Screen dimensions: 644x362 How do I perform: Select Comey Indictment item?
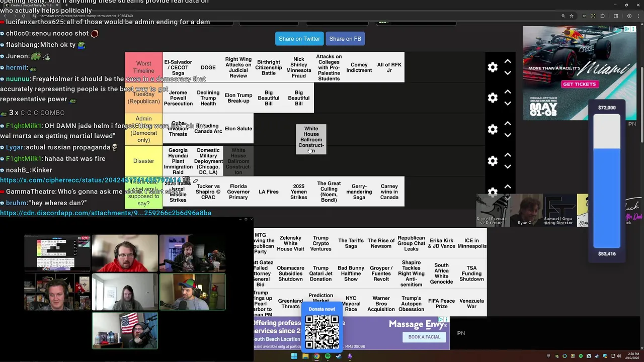coord(359,67)
